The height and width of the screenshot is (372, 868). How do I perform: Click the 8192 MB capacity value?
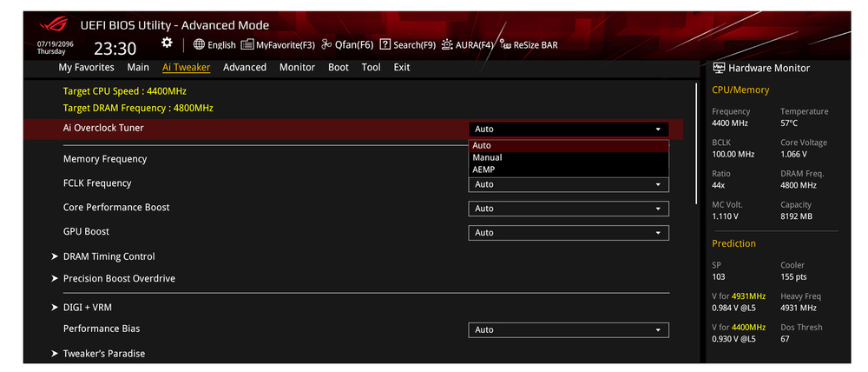(x=797, y=216)
